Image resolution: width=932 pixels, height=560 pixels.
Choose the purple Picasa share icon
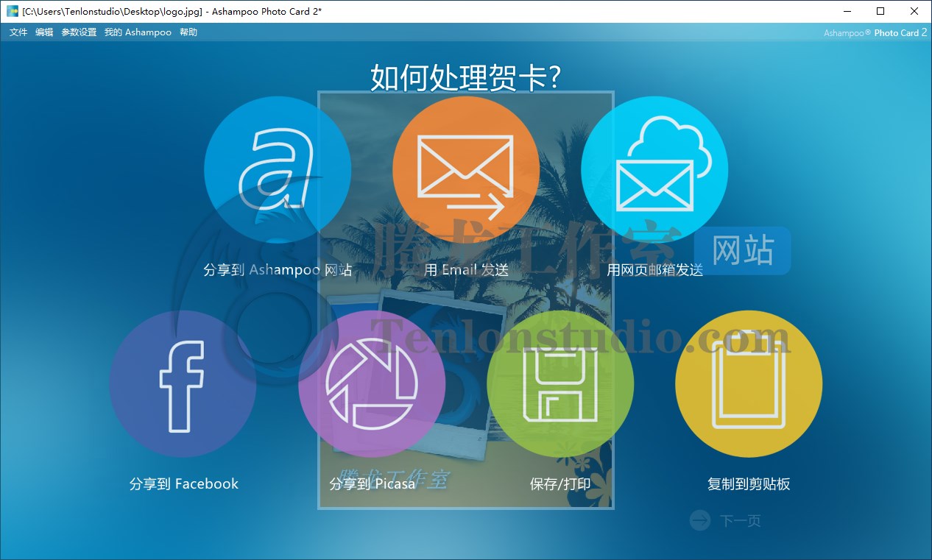click(372, 383)
